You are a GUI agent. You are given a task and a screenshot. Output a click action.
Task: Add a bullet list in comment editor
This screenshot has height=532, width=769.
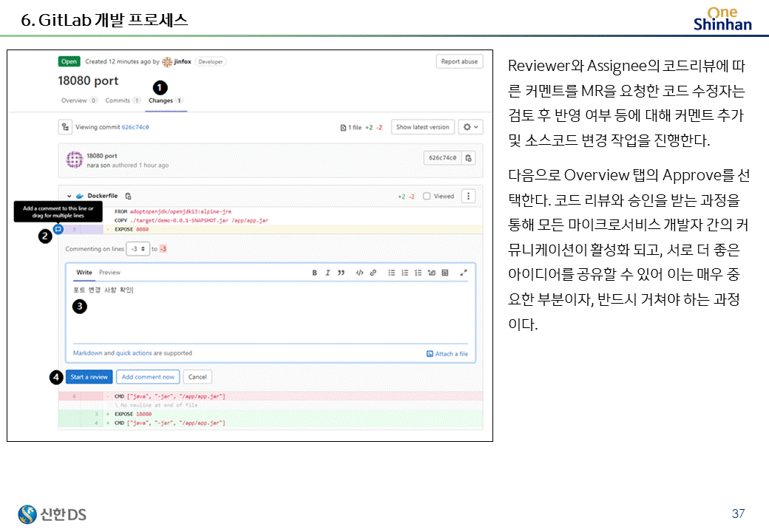pos(391,273)
